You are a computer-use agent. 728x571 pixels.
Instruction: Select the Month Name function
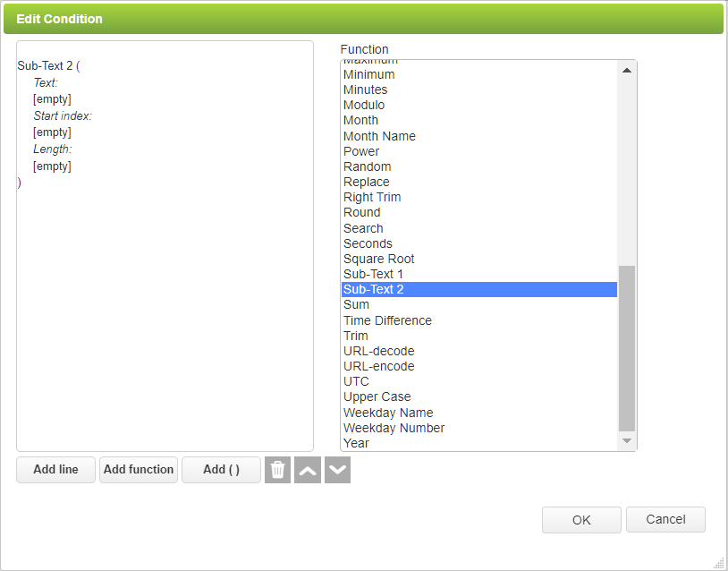click(479, 136)
